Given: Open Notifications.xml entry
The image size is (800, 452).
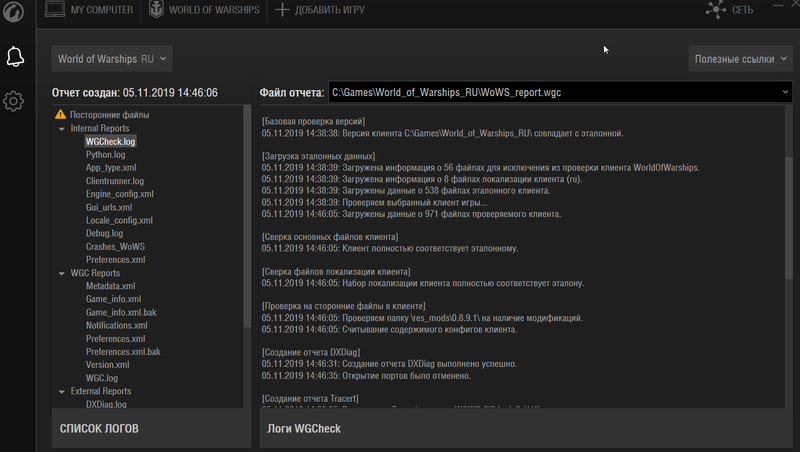Looking at the screenshot, I should [116, 325].
